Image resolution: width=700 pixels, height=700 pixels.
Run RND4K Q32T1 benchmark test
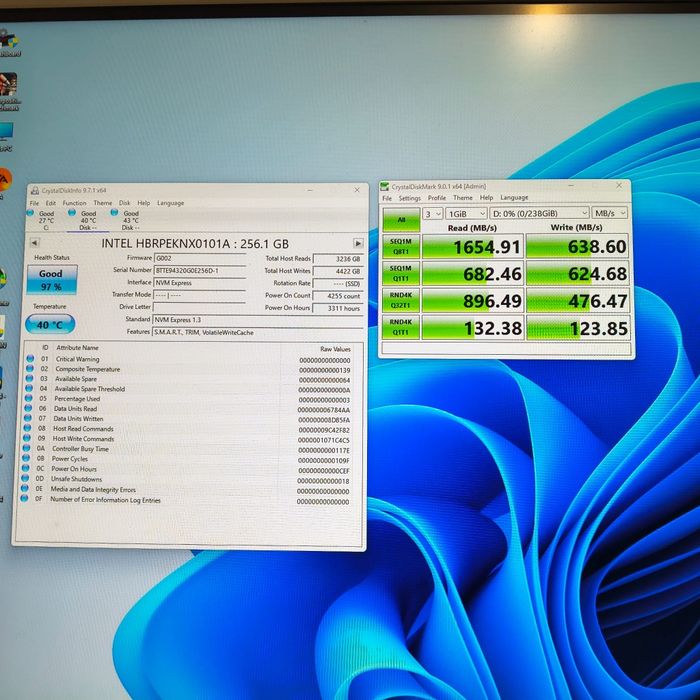coord(400,300)
